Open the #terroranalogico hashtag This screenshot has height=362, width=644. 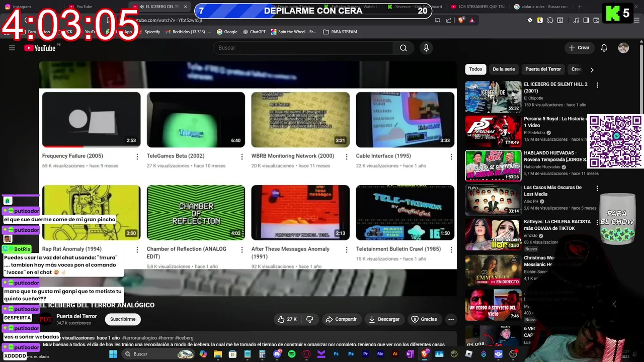[x=139, y=338]
